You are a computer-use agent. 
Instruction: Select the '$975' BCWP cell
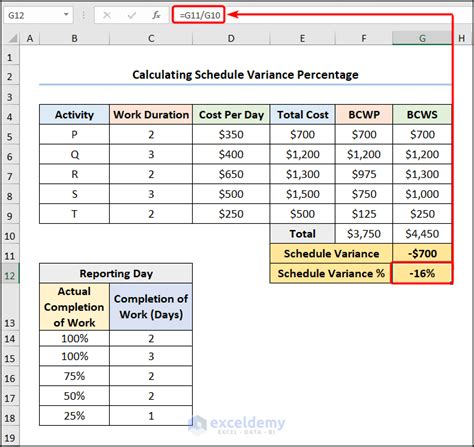(x=364, y=174)
